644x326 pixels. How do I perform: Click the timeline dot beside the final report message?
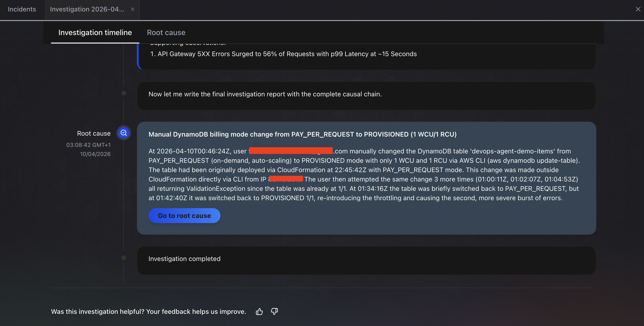tap(123, 93)
